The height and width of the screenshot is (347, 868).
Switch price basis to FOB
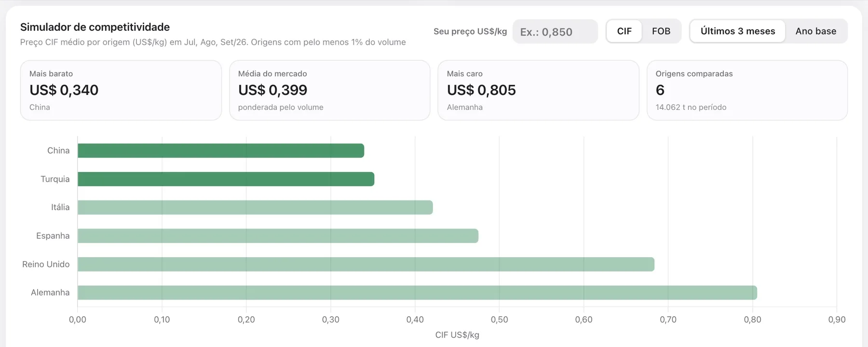pyautogui.click(x=661, y=31)
